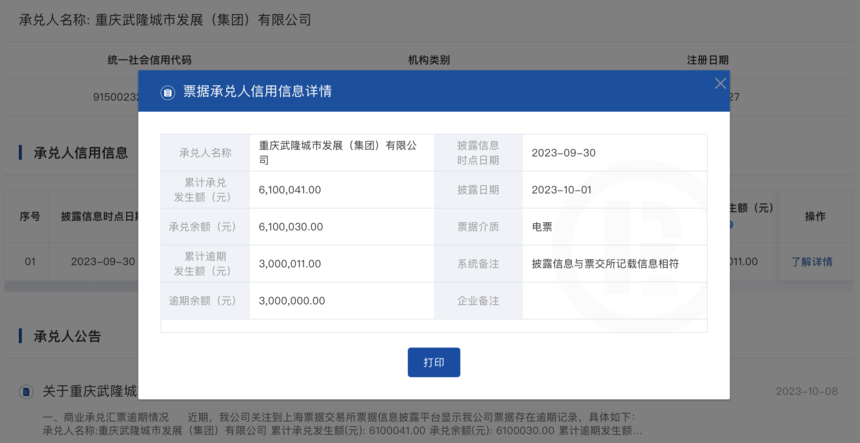Click the row number 01 in background table
Viewport: 860px width, 443px height.
[x=30, y=262]
